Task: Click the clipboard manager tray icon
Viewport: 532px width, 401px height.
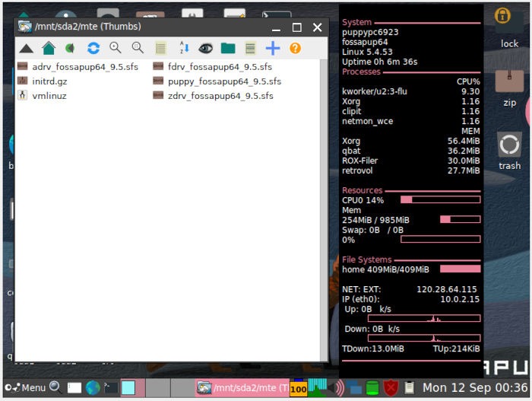Action: tap(409, 388)
